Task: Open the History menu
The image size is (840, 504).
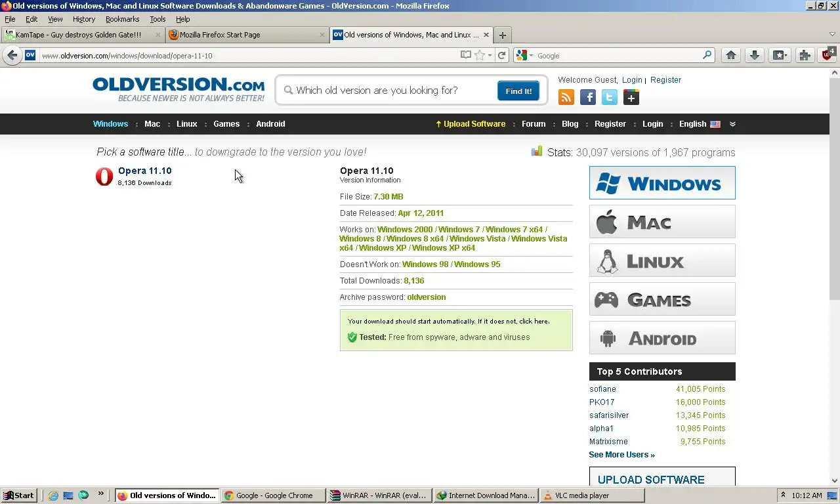Action: [x=84, y=19]
